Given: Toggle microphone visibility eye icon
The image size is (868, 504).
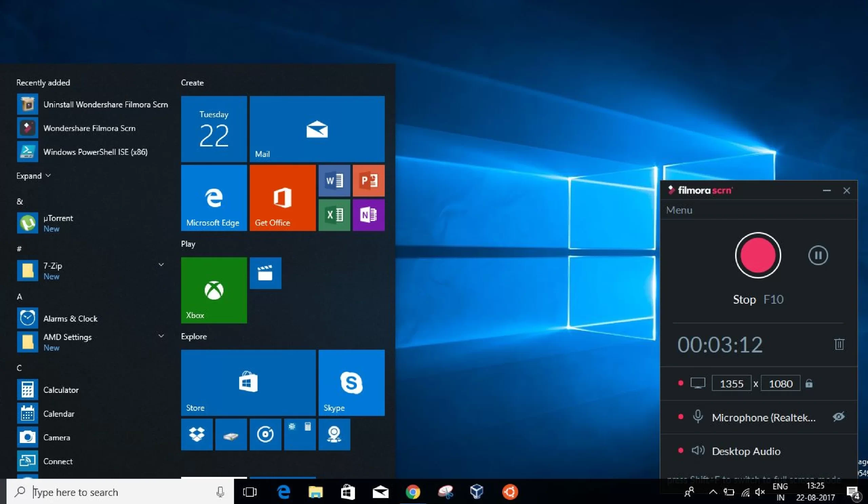Looking at the screenshot, I should tap(839, 417).
